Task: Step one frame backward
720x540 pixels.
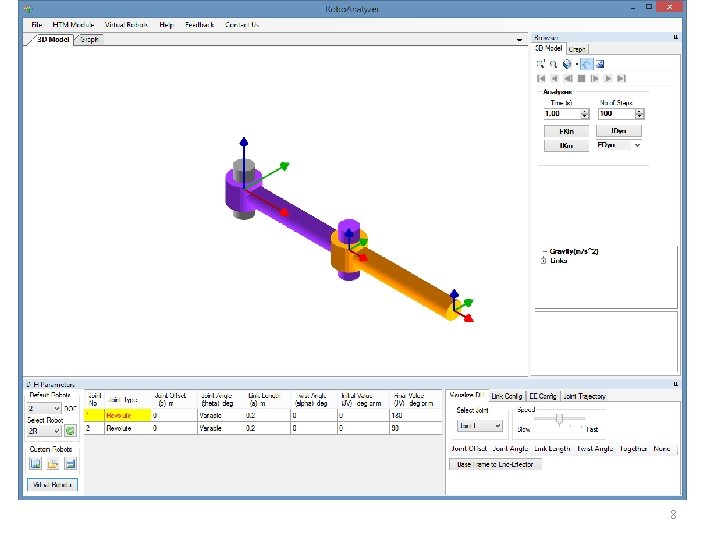Action: click(x=568, y=79)
